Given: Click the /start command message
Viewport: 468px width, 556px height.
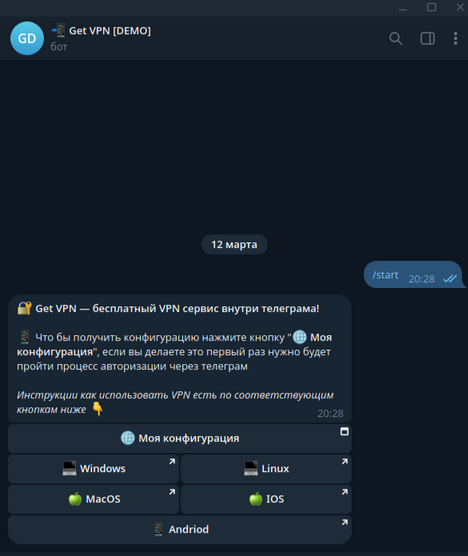Looking at the screenshot, I should (x=413, y=275).
